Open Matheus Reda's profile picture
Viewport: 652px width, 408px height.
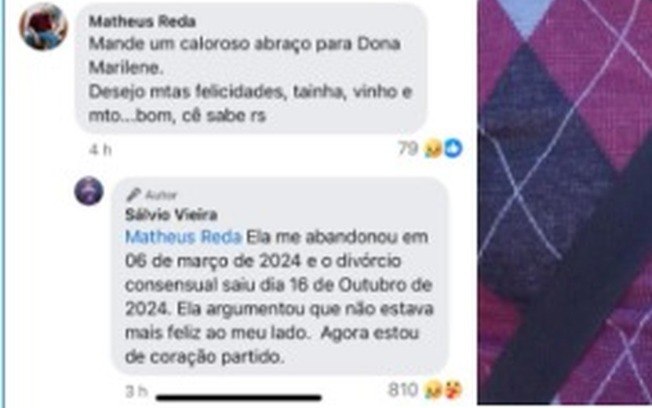pos(43,27)
